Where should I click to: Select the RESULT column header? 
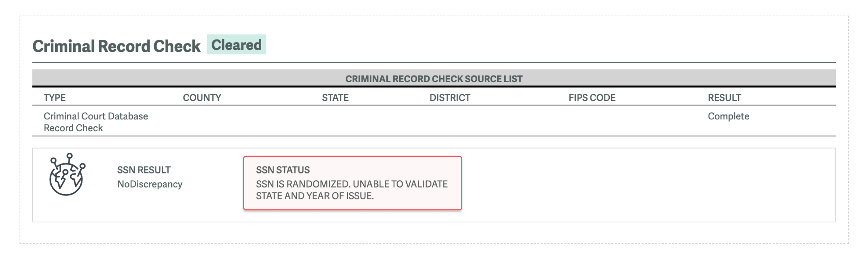pos(724,97)
